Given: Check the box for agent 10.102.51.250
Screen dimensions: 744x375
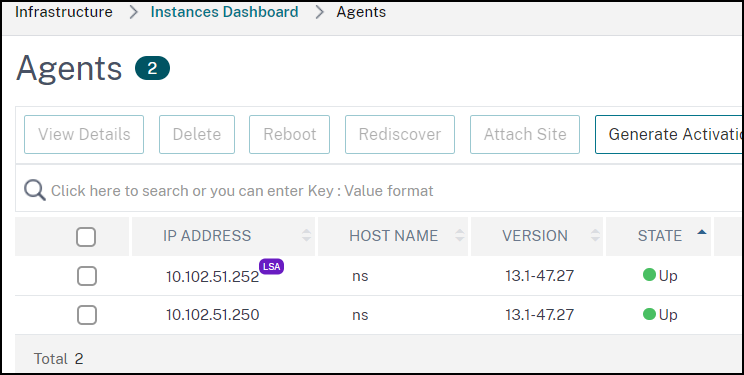Looking at the screenshot, I should [87, 315].
